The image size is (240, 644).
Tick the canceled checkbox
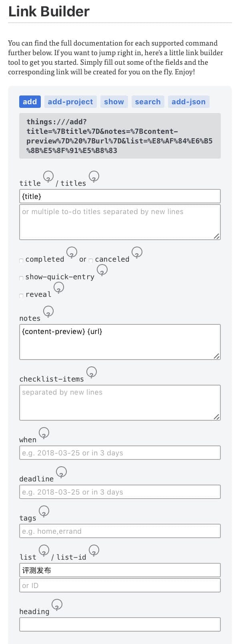(91, 260)
